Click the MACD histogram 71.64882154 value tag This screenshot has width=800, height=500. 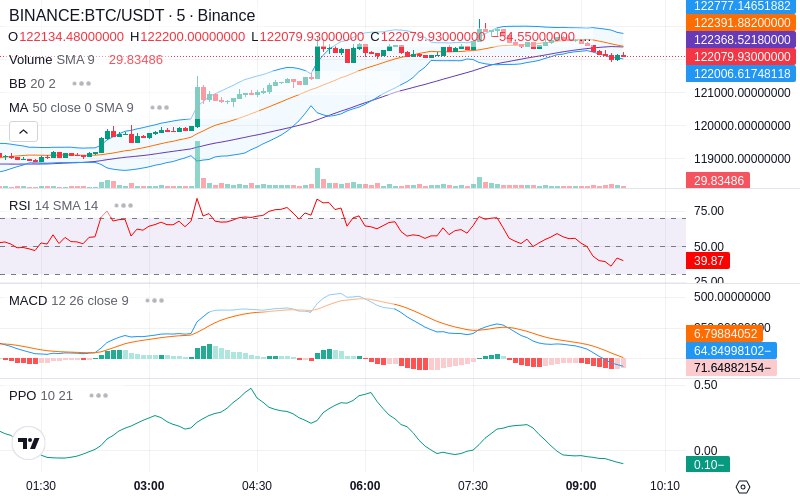[731, 367]
